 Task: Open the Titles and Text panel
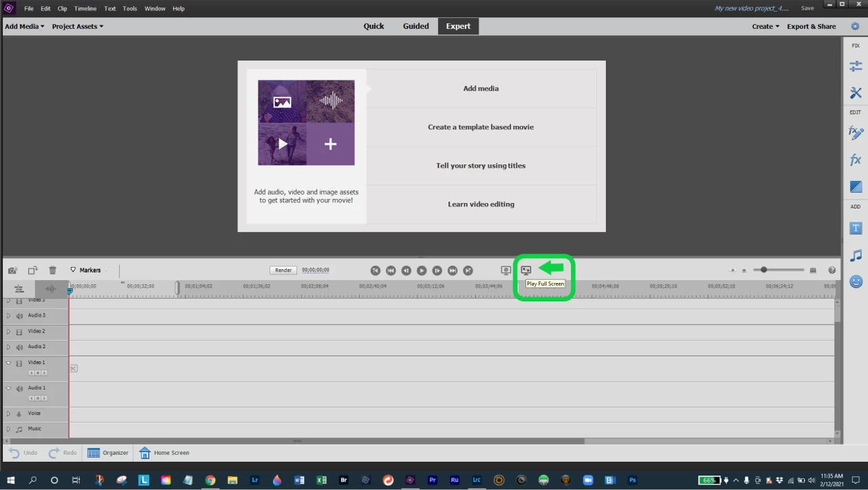(x=856, y=228)
